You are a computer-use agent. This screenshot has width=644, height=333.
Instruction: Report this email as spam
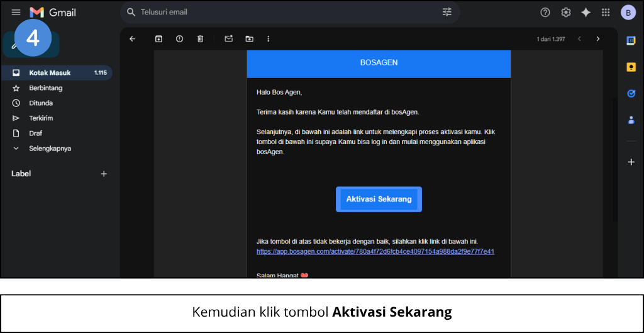[179, 38]
